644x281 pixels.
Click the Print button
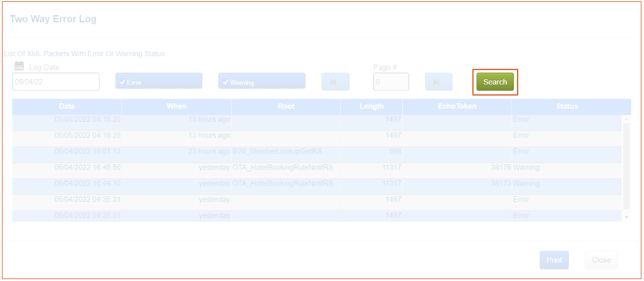tap(553, 260)
